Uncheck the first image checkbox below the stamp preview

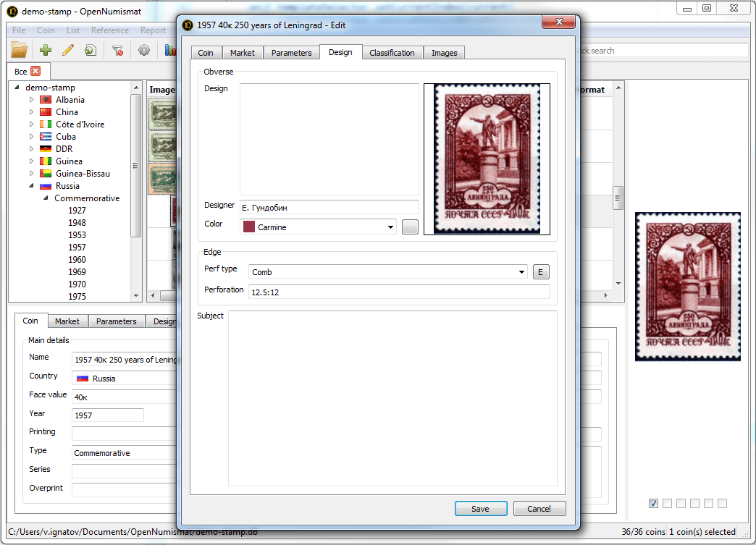653,503
